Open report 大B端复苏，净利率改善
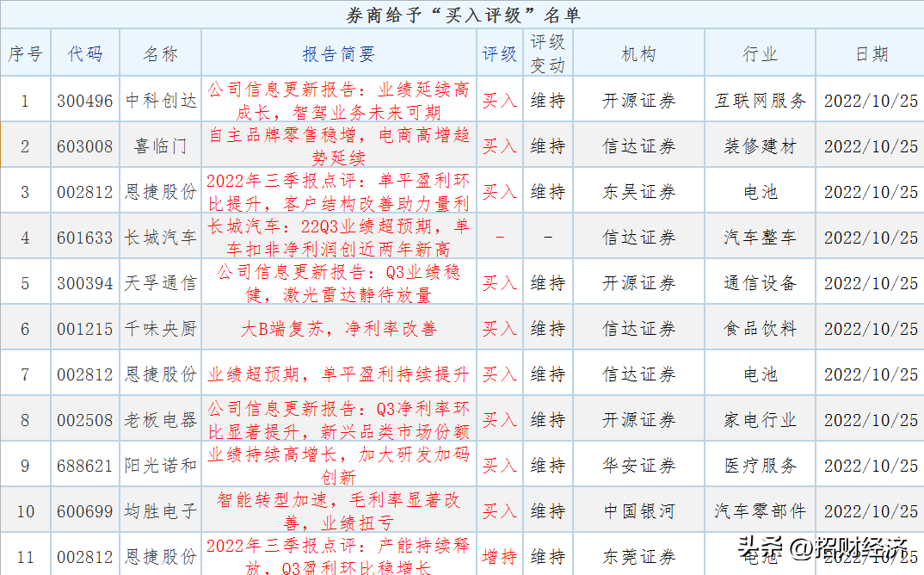This screenshot has height=575, width=924. click(339, 329)
